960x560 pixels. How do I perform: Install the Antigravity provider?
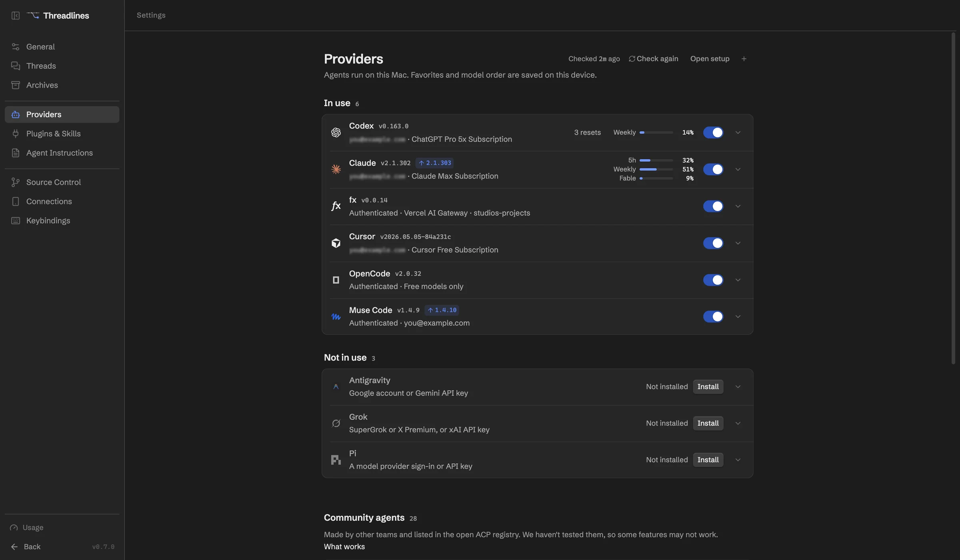coord(708,387)
